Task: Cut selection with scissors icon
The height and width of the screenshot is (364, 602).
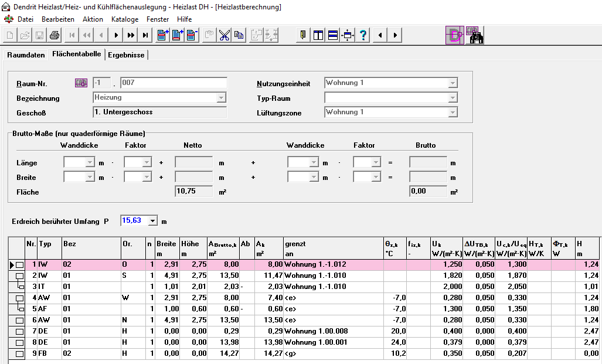Action: [x=225, y=35]
